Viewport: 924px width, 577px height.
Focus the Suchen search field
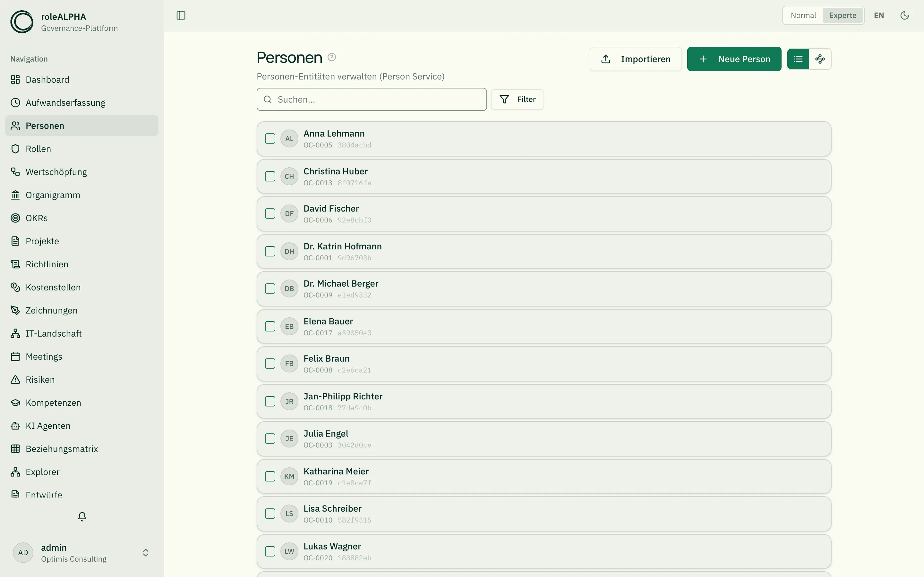coord(372,99)
